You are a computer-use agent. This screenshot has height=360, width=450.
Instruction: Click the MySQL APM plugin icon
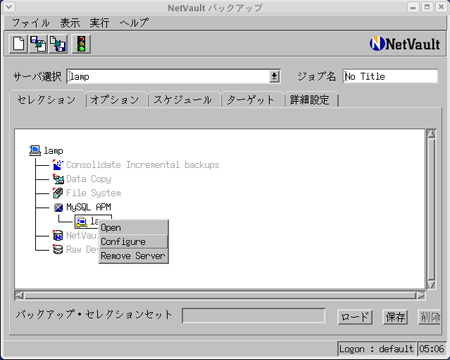tap(58, 207)
